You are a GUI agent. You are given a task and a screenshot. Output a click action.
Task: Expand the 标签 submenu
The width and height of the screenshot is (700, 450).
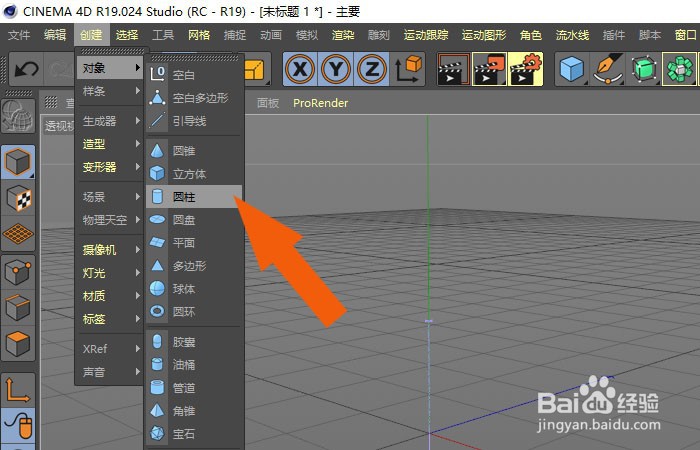110,319
